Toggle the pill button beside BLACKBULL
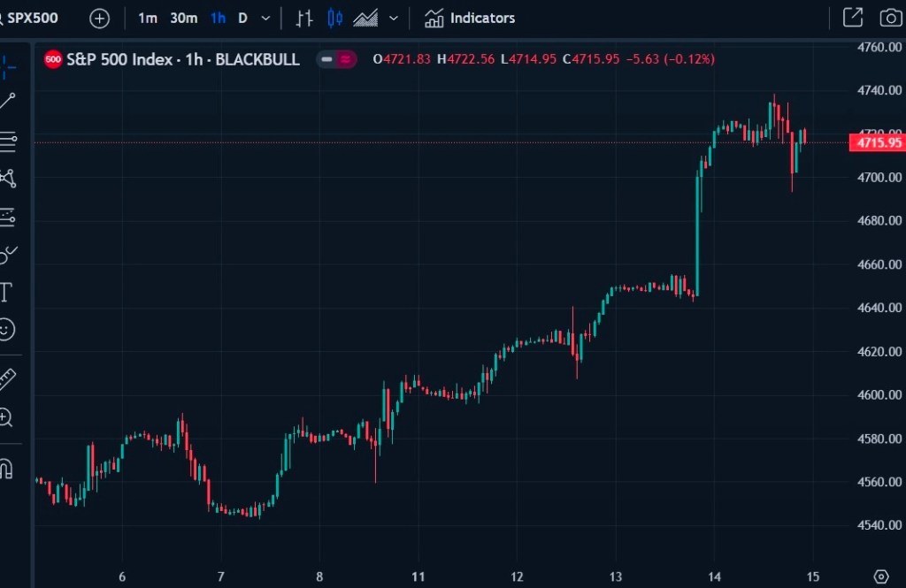The width and height of the screenshot is (906, 588). point(336,59)
